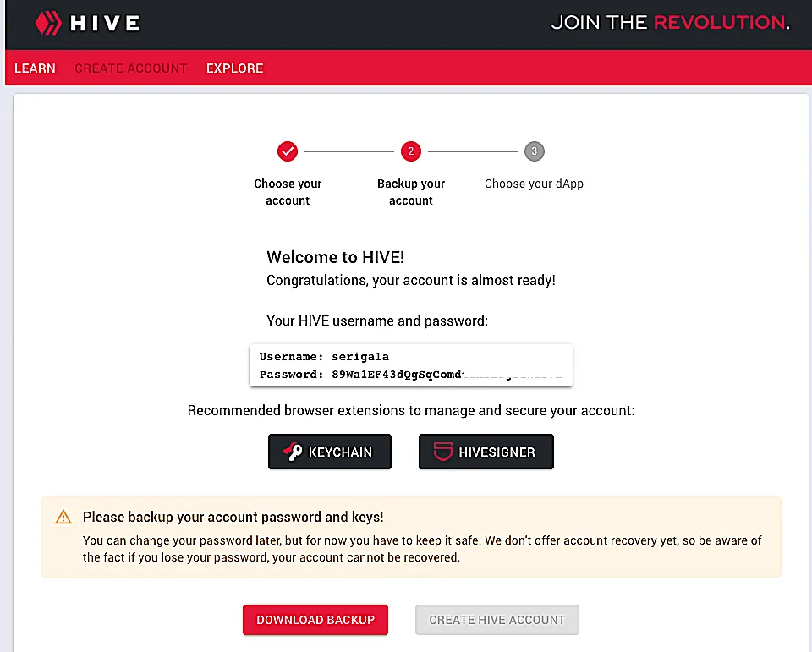This screenshot has height=652, width=812.
Task: Click the 'Welcome to HIVE!' heading
Action: pyautogui.click(x=336, y=257)
